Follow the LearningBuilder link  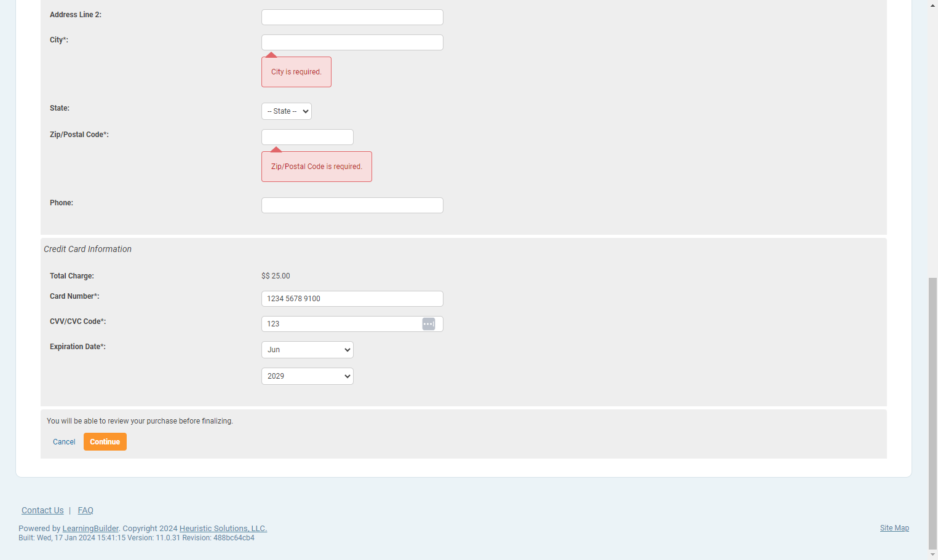pyautogui.click(x=90, y=529)
